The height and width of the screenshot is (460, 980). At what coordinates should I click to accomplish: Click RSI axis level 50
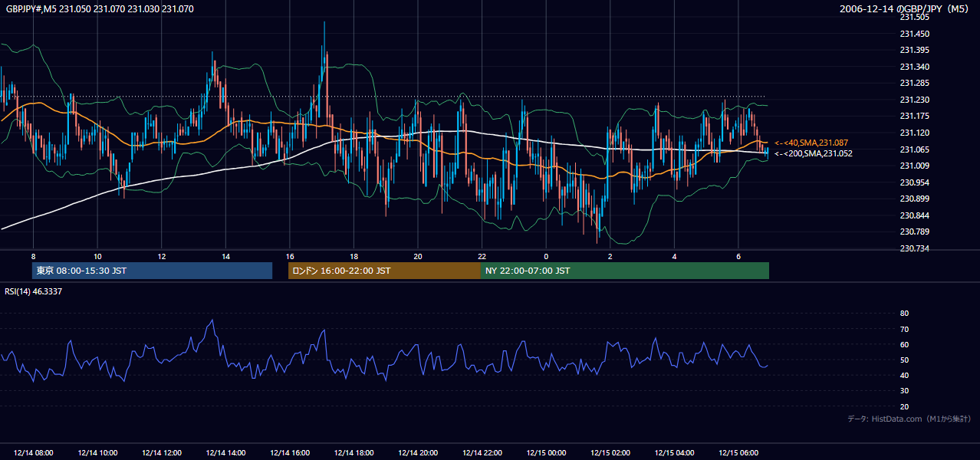pyautogui.click(x=904, y=360)
